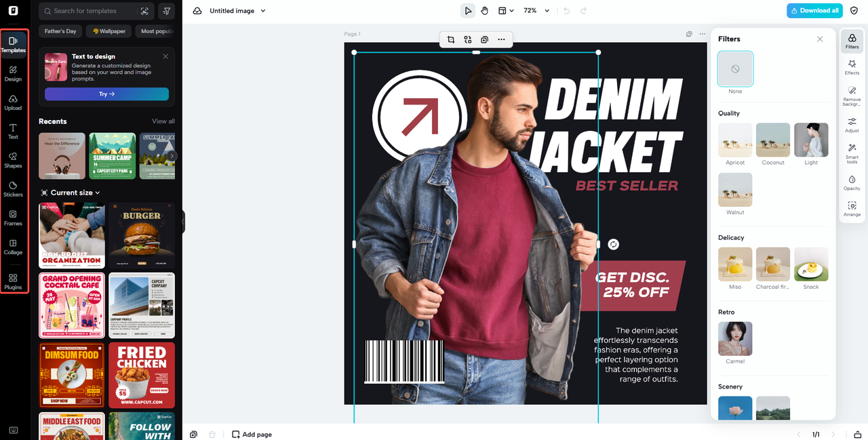Apply the Carmel retro filter
Screen dimensions: 868x440
pos(735,339)
